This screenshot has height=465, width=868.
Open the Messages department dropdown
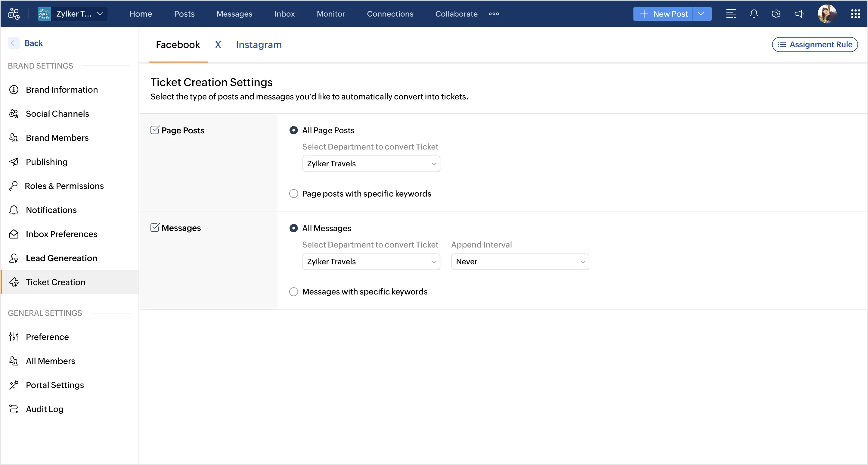(371, 262)
